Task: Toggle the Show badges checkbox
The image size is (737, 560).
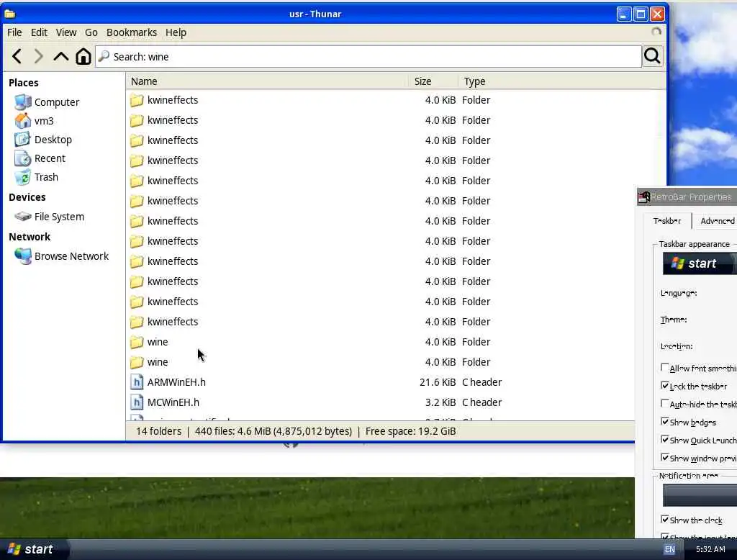Action: (x=664, y=421)
